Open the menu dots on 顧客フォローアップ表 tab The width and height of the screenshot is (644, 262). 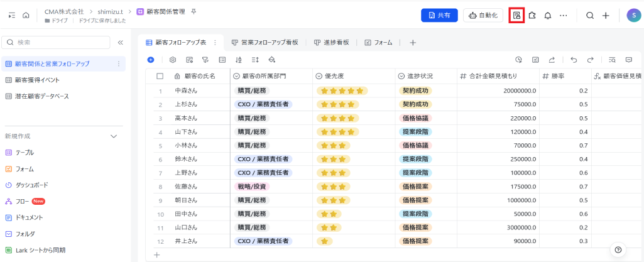[x=215, y=42]
